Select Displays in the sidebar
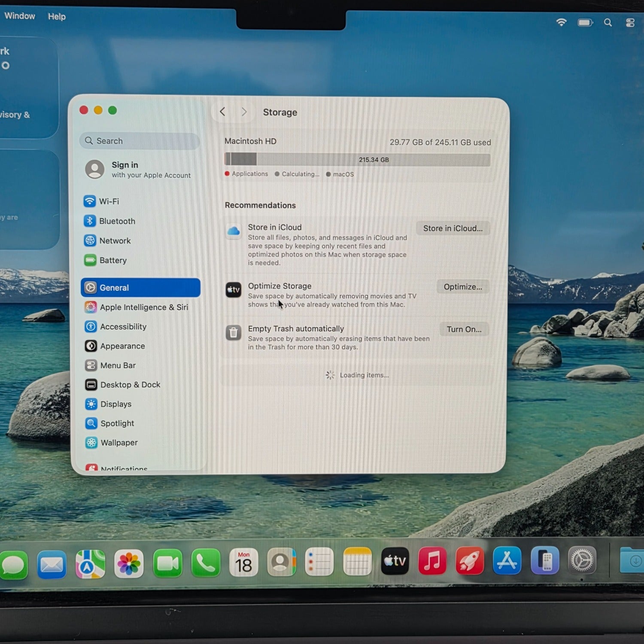This screenshot has width=644, height=644. [140, 404]
